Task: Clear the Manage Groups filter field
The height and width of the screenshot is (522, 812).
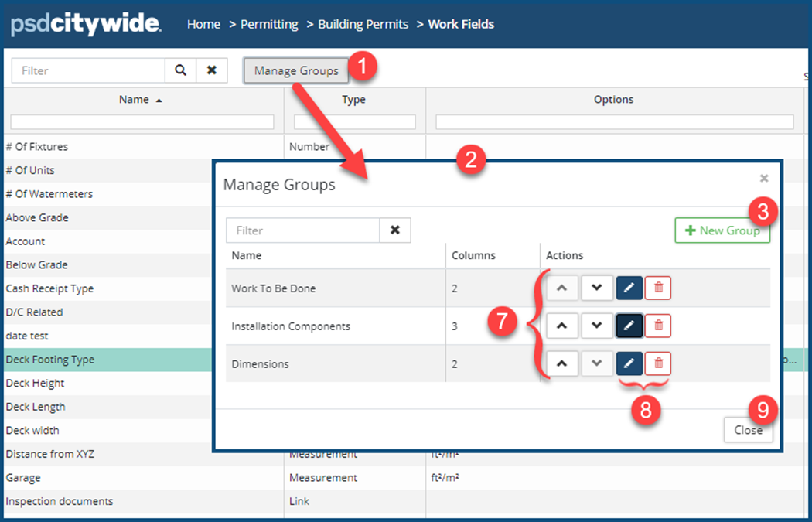Action: click(x=395, y=230)
